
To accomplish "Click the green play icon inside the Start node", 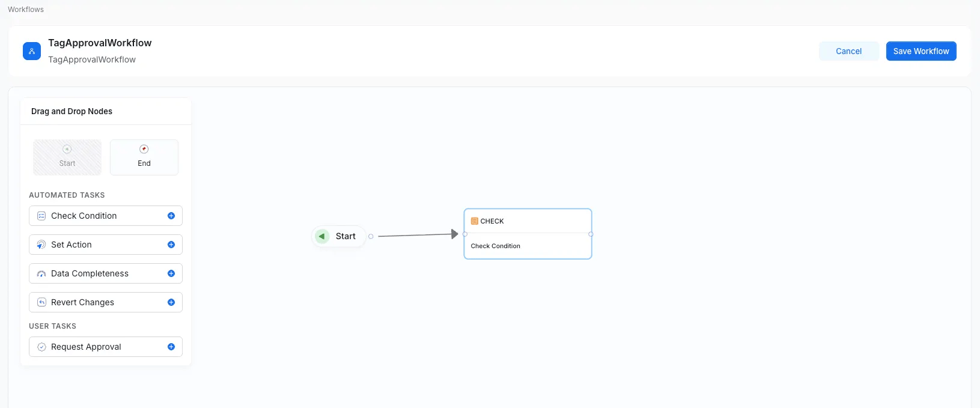I will pyautogui.click(x=322, y=236).
